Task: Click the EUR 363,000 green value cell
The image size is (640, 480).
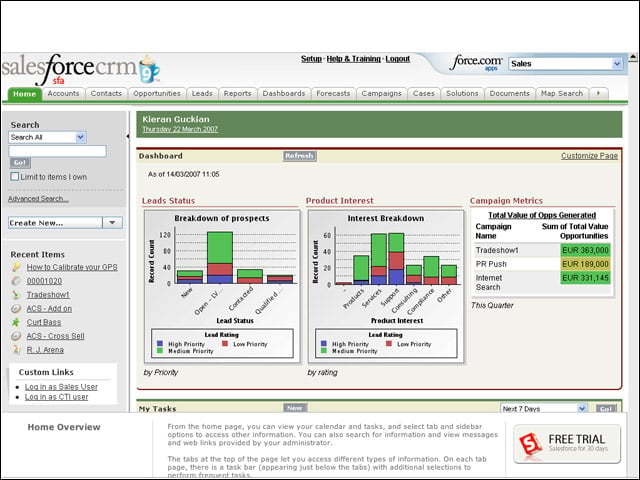Action: (x=585, y=250)
